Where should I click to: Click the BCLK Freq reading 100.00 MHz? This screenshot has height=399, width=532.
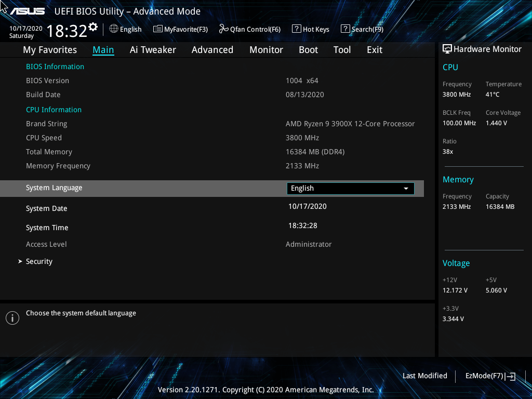pyautogui.click(x=459, y=123)
